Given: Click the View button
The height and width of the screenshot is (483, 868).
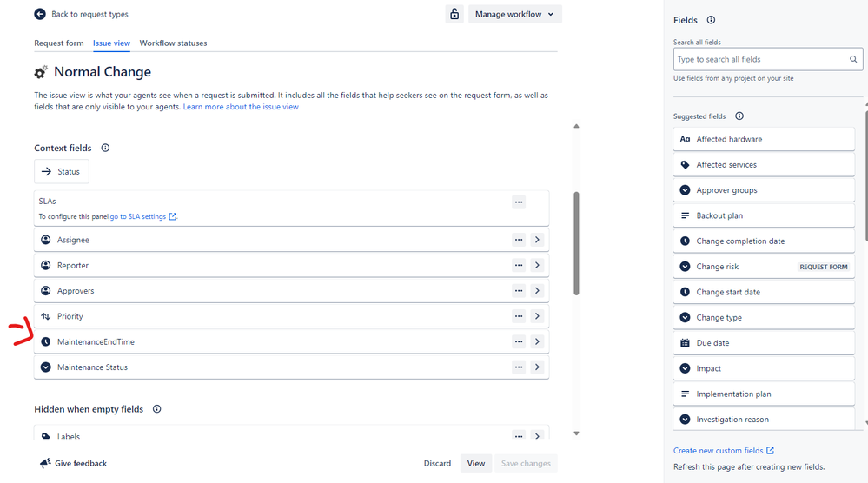Looking at the screenshot, I should [476, 463].
